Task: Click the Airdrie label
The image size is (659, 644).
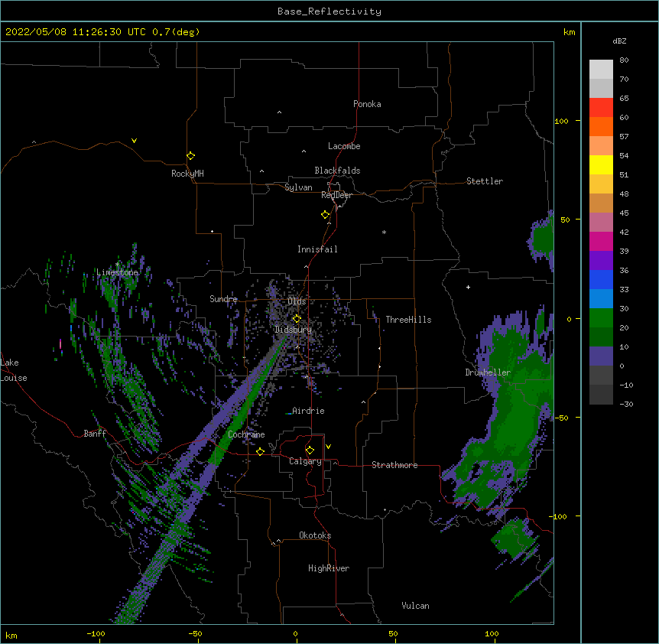Action: pyautogui.click(x=308, y=411)
